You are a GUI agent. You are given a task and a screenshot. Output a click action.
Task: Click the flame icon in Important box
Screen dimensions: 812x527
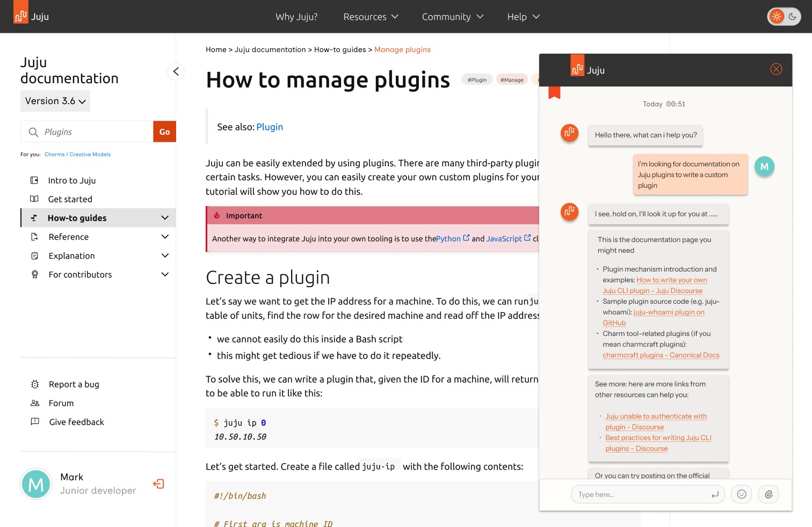point(217,215)
